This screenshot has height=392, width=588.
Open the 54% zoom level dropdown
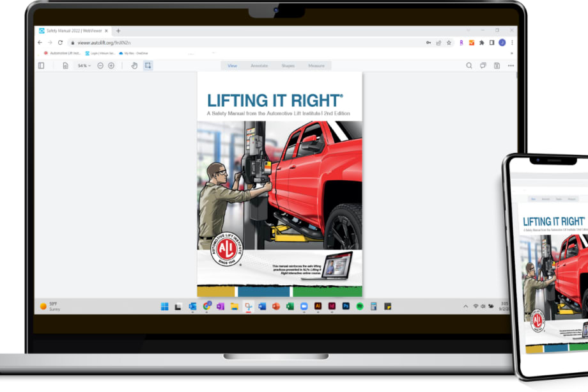coord(84,66)
